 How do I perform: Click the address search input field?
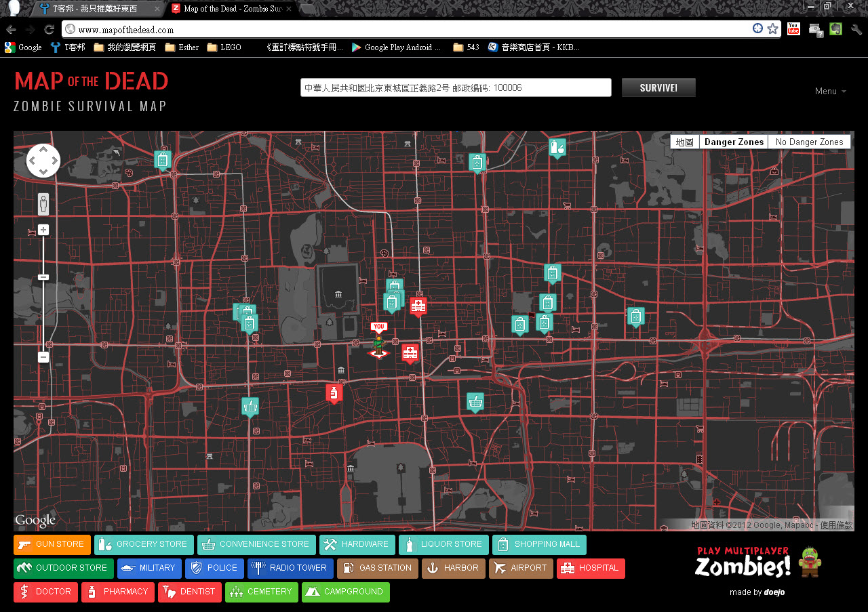(x=455, y=87)
